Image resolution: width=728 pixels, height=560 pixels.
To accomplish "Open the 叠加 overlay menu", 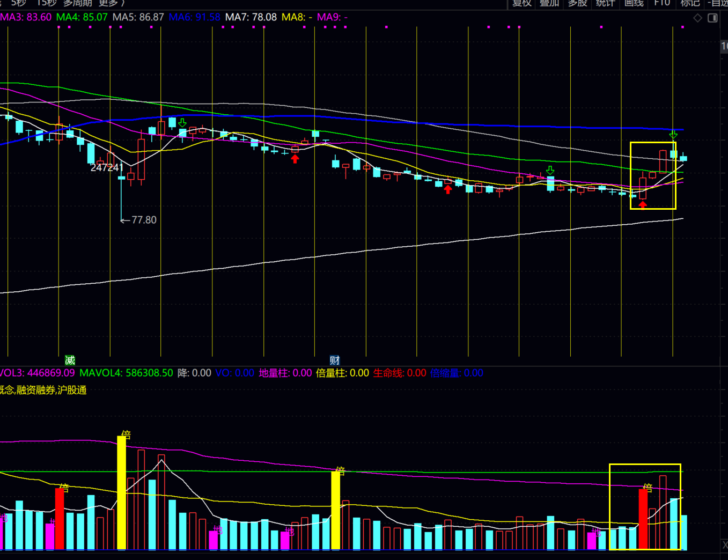I will (549, 3).
